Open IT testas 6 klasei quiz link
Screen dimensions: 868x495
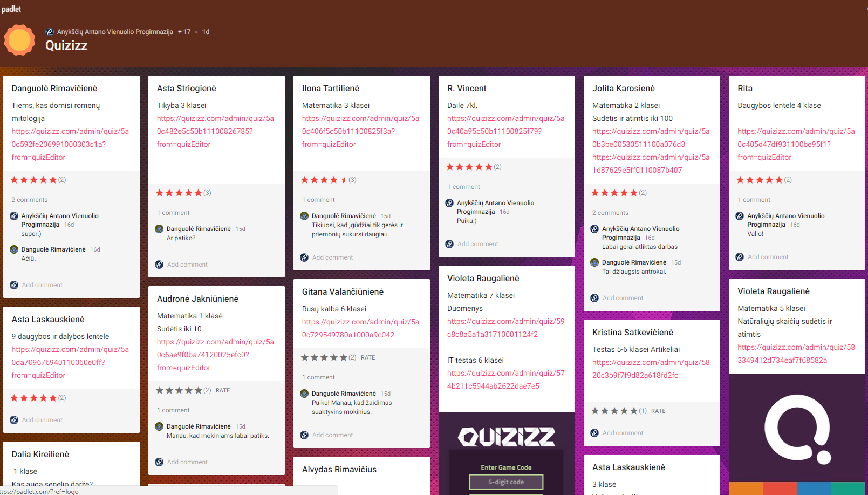tap(505, 379)
